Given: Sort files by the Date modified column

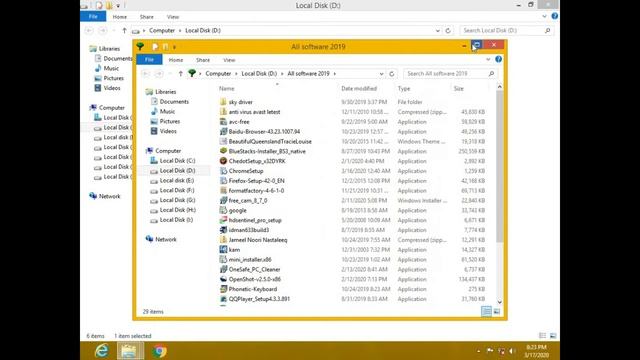Looking at the screenshot, I should 359,89.
